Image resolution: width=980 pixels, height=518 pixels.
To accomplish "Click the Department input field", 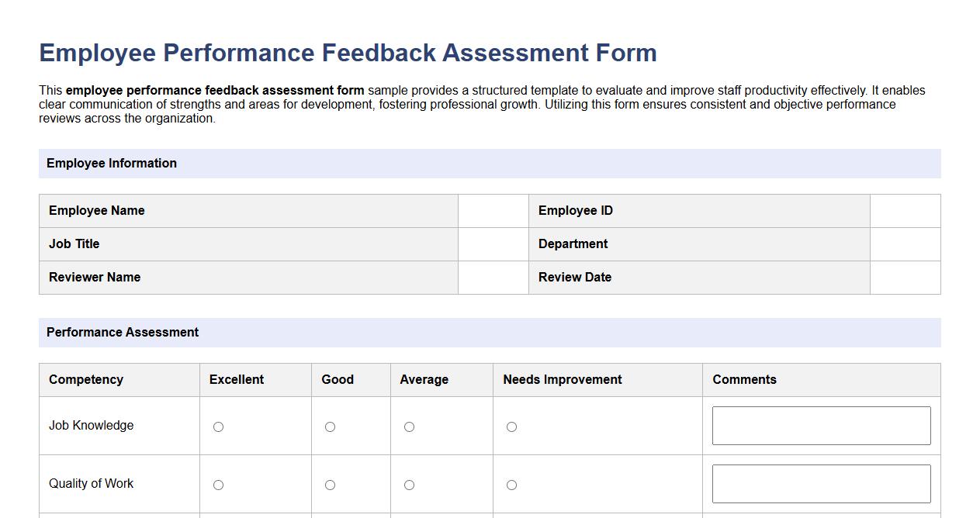I will point(906,243).
